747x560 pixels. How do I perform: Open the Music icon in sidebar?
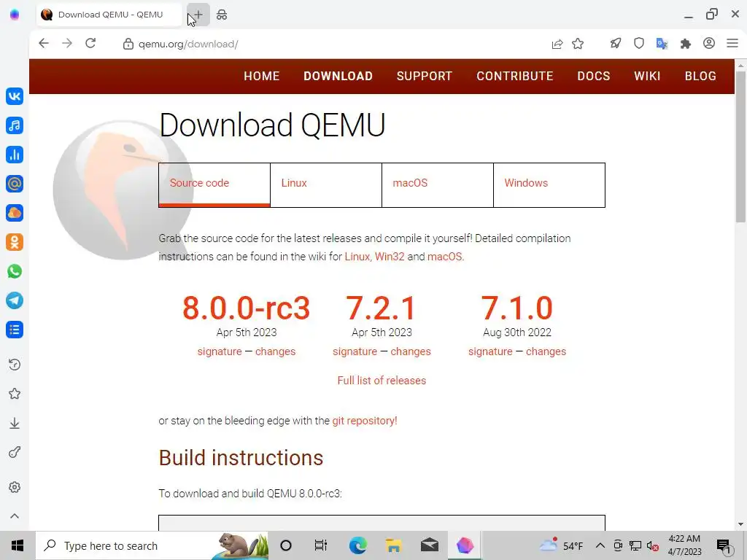point(15,125)
